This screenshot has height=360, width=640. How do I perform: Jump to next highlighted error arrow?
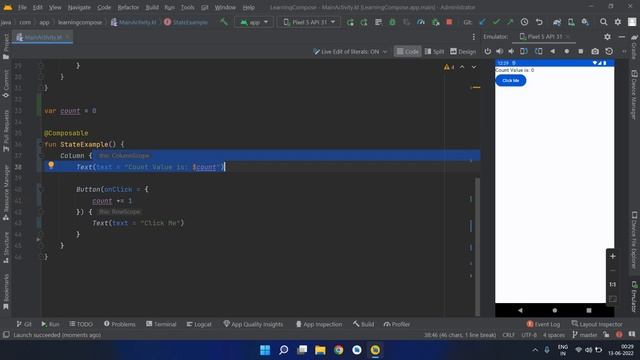click(x=474, y=67)
